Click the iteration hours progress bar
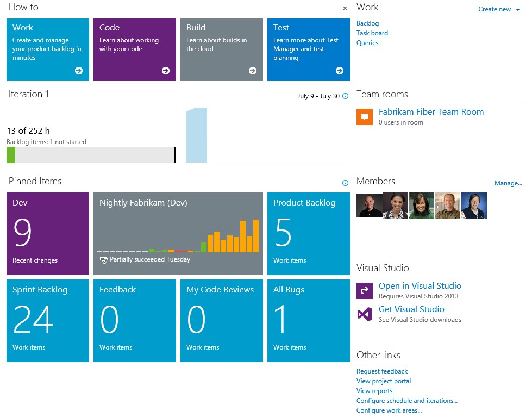This screenshot has width=532, height=417. [x=91, y=155]
